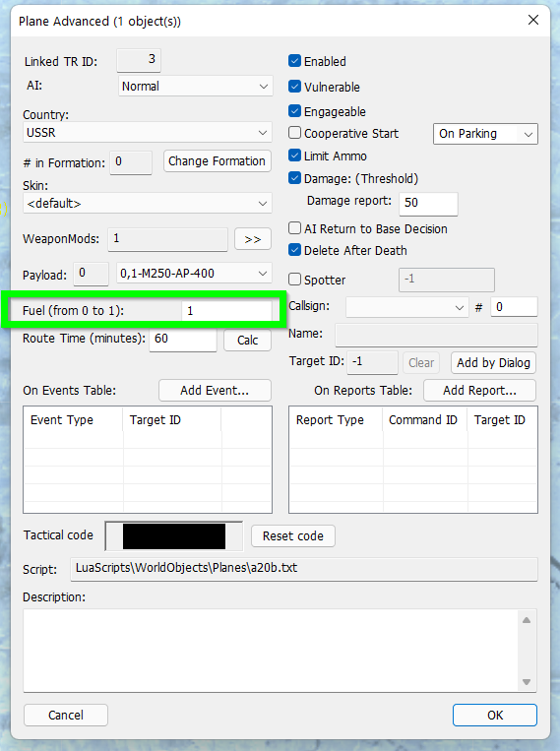Click the >> button beside WeaponMods

coord(253,239)
